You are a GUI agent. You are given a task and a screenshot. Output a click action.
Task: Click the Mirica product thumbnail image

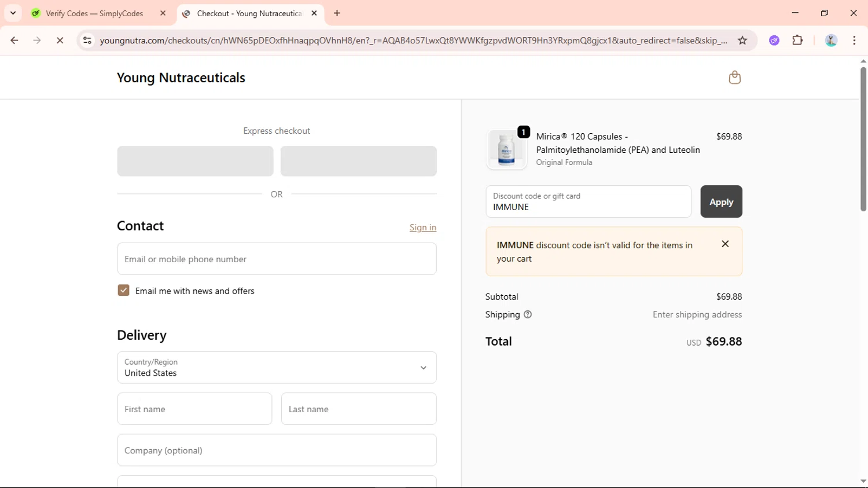click(506, 149)
